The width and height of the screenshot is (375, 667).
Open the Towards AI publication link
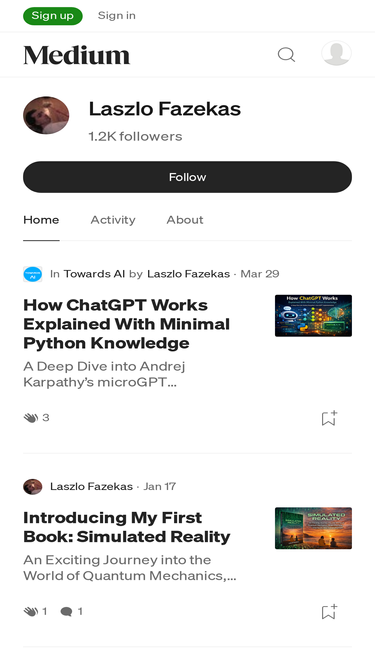click(94, 274)
